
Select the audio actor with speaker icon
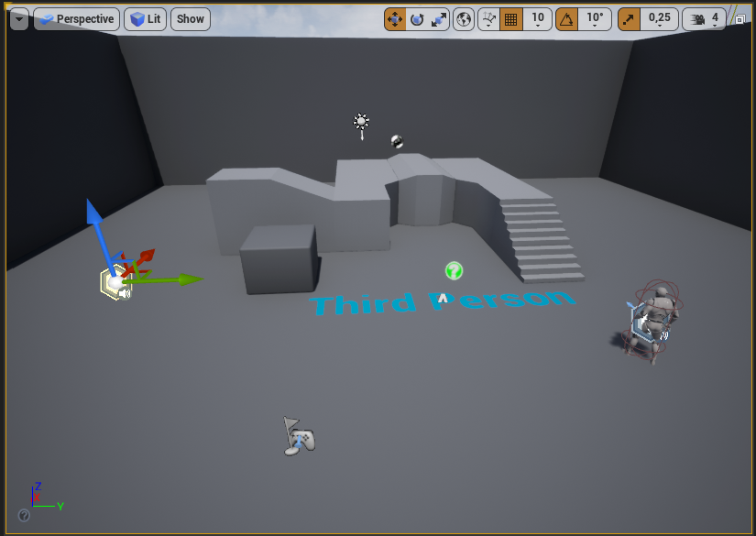(115, 284)
